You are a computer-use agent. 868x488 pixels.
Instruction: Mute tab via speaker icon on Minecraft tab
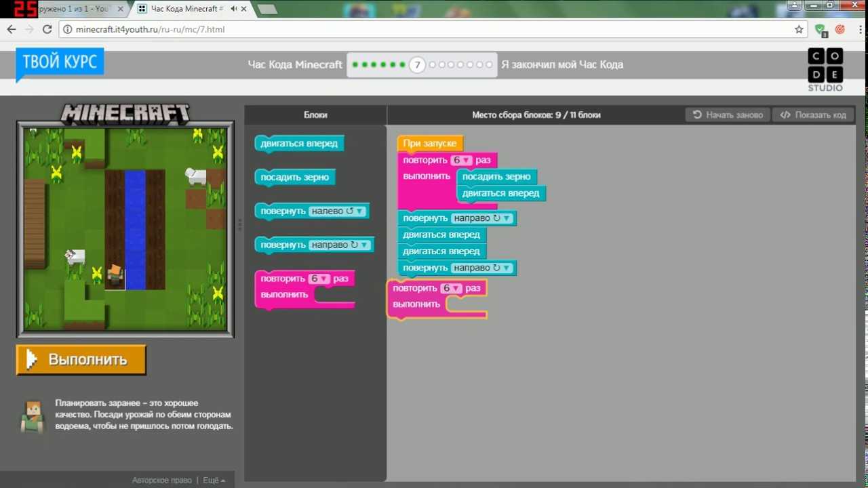[234, 9]
